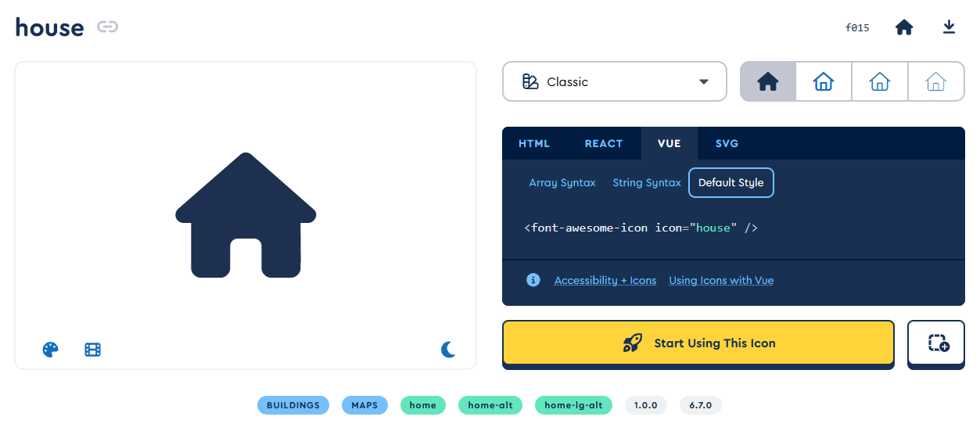Viewport: 980px width, 431px height.
Task: Select the solid style house icon
Action: click(x=768, y=81)
